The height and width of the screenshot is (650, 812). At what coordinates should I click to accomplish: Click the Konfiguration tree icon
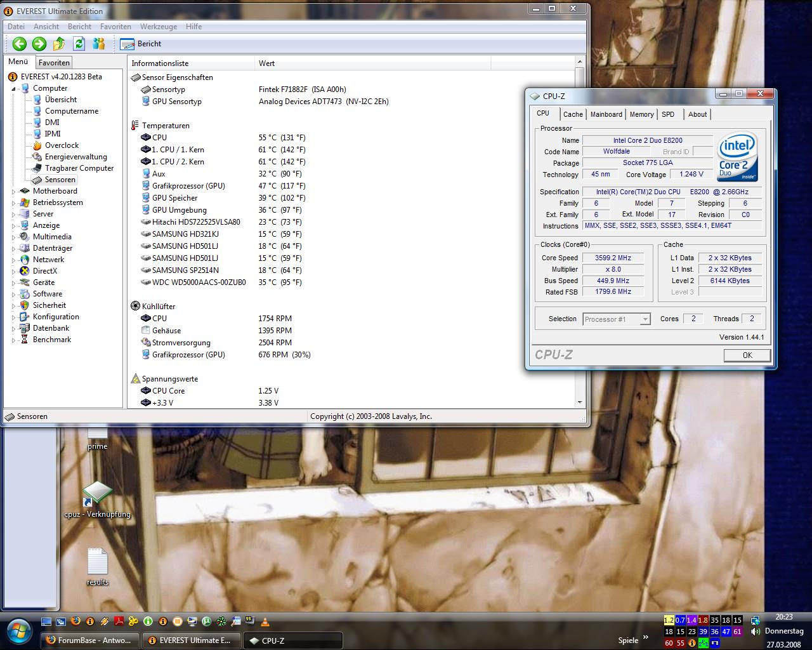tap(25, 317)
